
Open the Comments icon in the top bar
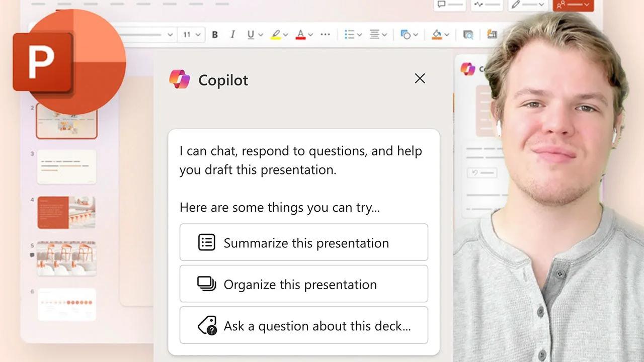[x=441, y=6]
